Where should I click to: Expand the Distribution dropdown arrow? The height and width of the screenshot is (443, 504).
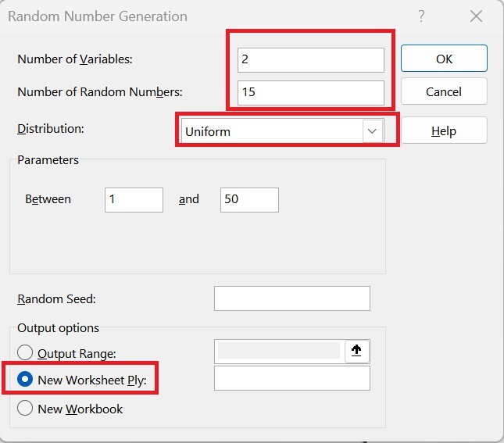373,131
